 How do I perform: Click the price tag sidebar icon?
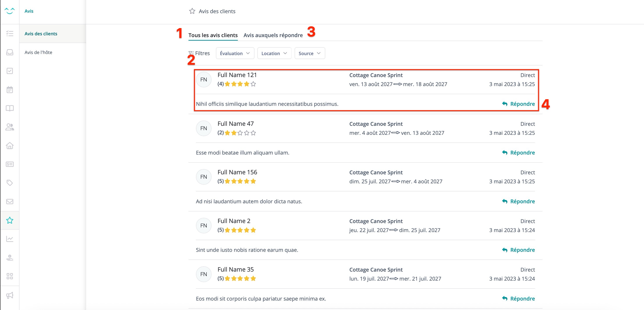pyautogui.click(x=10, y=183)
